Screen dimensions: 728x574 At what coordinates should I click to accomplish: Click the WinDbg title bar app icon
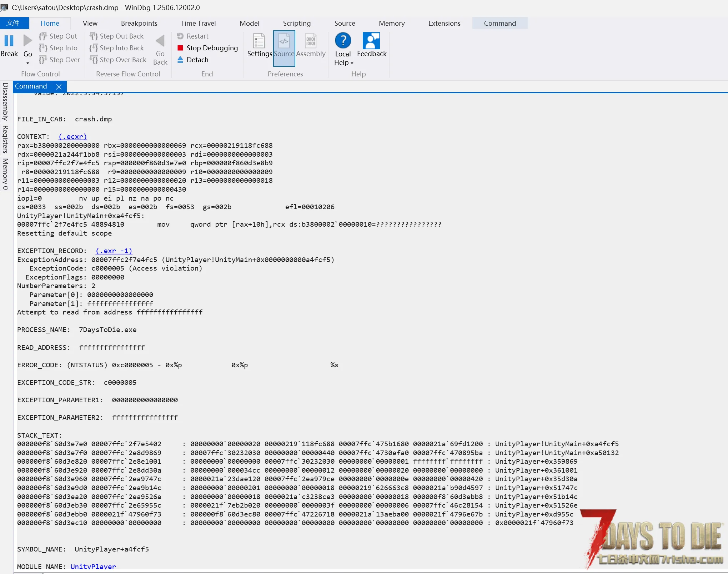[4, 7]
